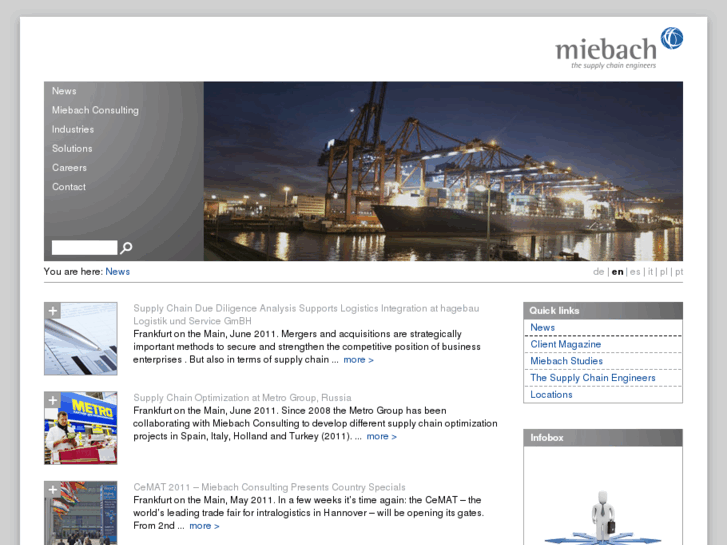Click the miebach wordmark logo text

pos(606,49)
